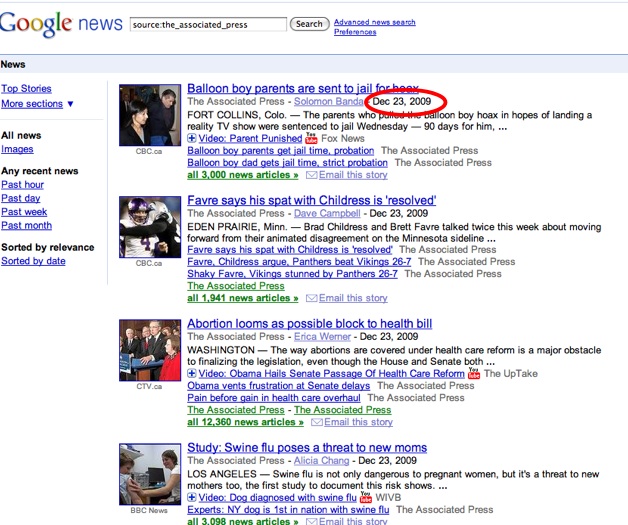
Task: Expand Dog diagnosed video plus icon
Action: click(x=192, y=497)
